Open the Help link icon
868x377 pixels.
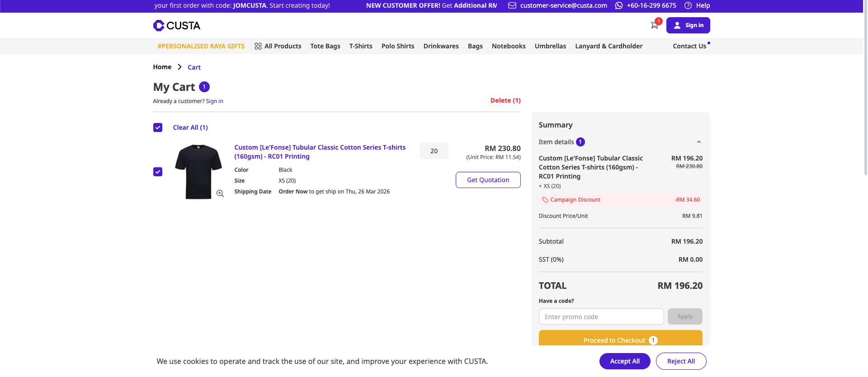pyautogui.click(x=688, y=5)
